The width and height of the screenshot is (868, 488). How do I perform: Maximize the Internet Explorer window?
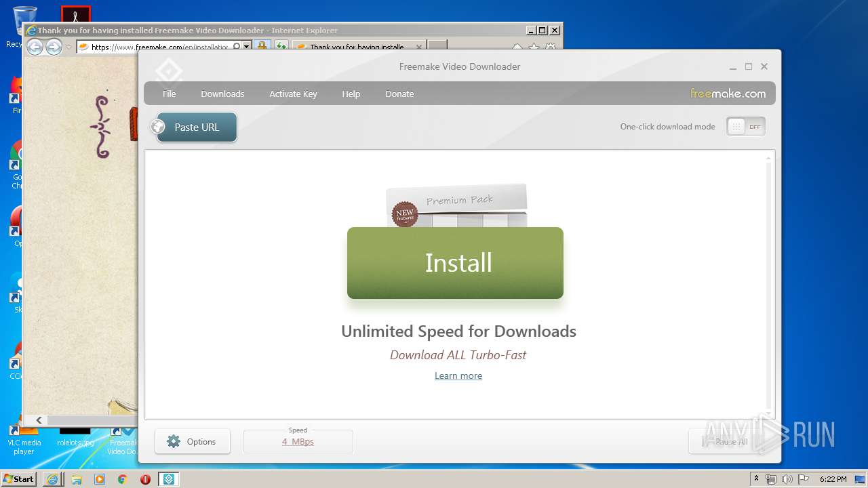pos(542,30)
